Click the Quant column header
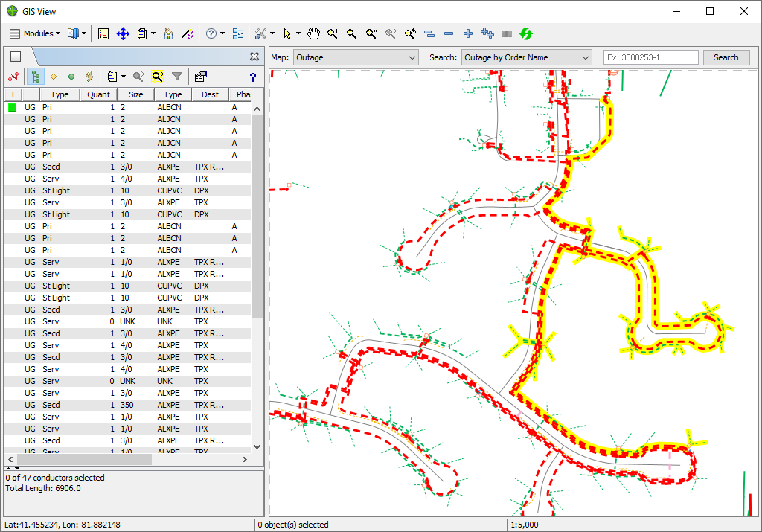The width and height of the screenshot is (762, 532). click(99, 94)
